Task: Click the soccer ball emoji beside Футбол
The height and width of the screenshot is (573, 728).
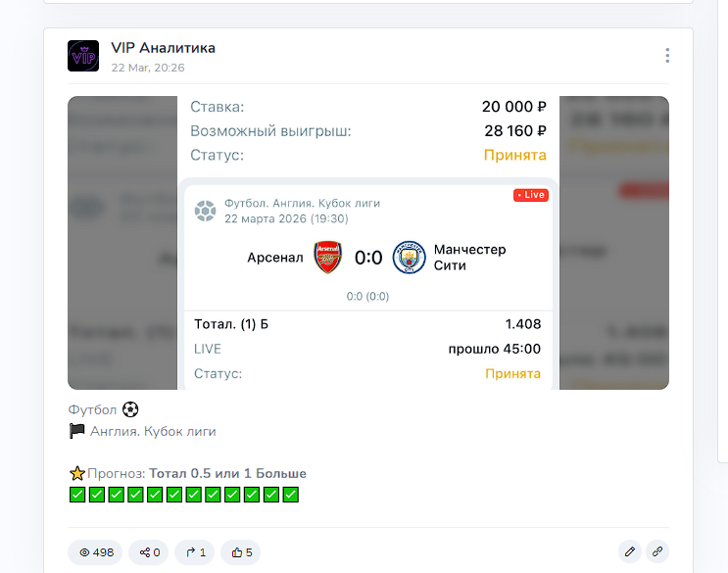Action: pos(130,409)
